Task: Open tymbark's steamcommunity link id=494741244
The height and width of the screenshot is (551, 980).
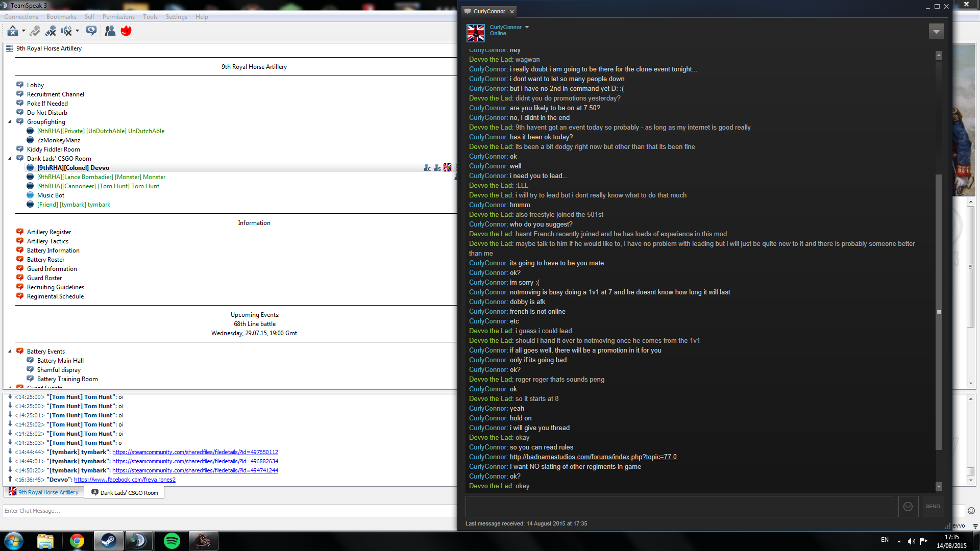Action: pyautogui.click(x=195, y=470)
